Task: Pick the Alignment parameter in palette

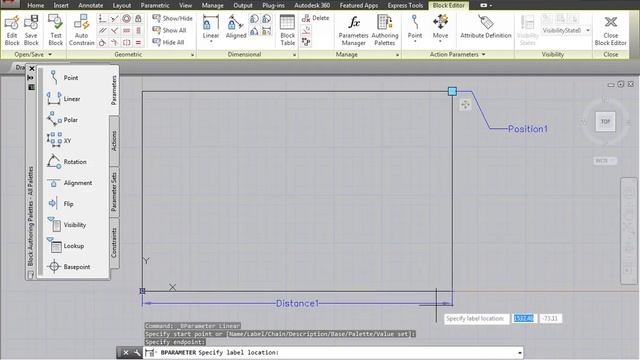Action: 69,183
